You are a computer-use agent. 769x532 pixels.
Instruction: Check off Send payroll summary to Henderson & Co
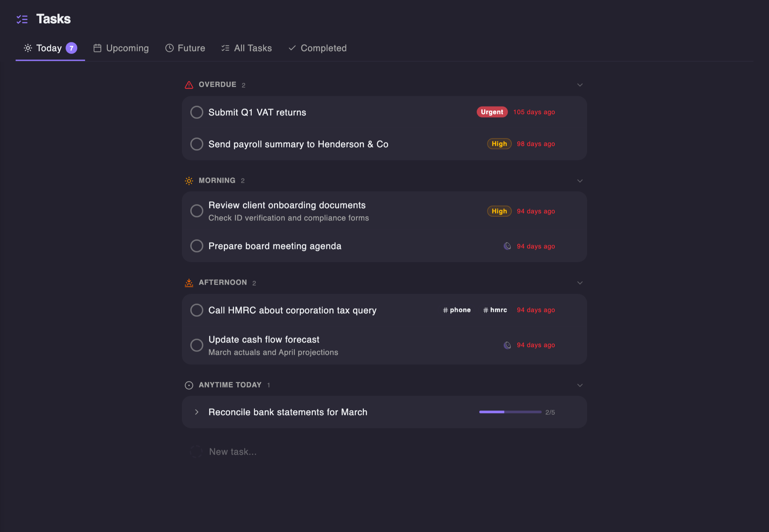click(196, 144)
